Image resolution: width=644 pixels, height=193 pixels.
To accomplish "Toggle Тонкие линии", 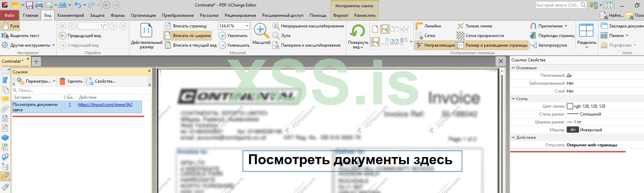I will coord(474,26).
